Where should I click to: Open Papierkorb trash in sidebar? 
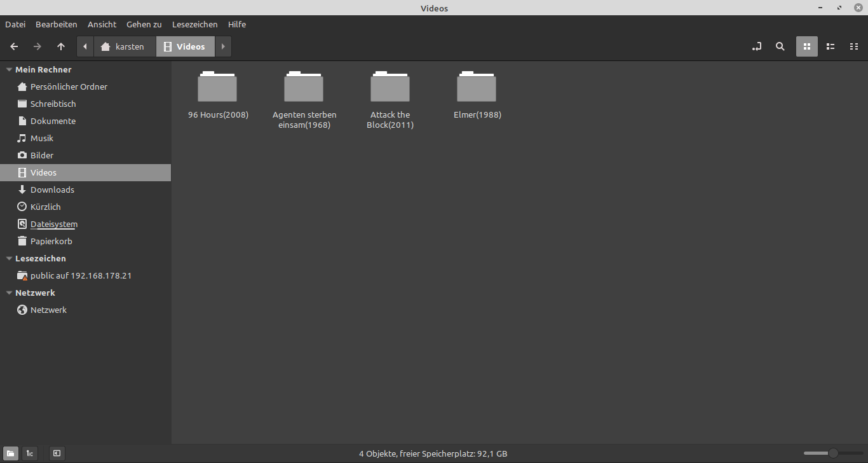tap(85, 241)
